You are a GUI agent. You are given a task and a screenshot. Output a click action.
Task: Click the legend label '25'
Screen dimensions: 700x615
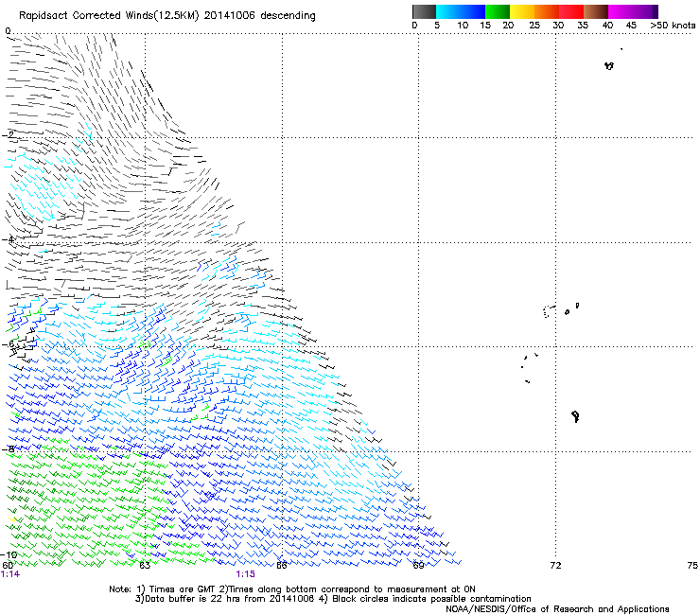pos(534,26)
